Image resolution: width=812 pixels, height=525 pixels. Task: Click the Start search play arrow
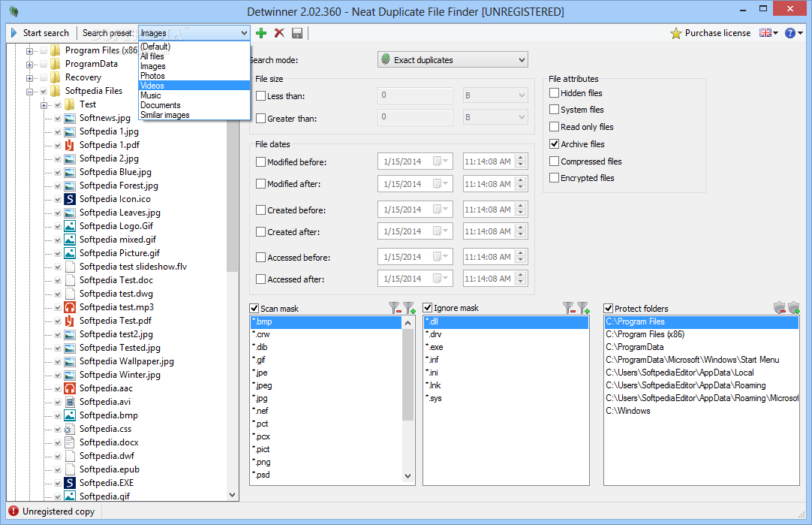click(14, 32)
